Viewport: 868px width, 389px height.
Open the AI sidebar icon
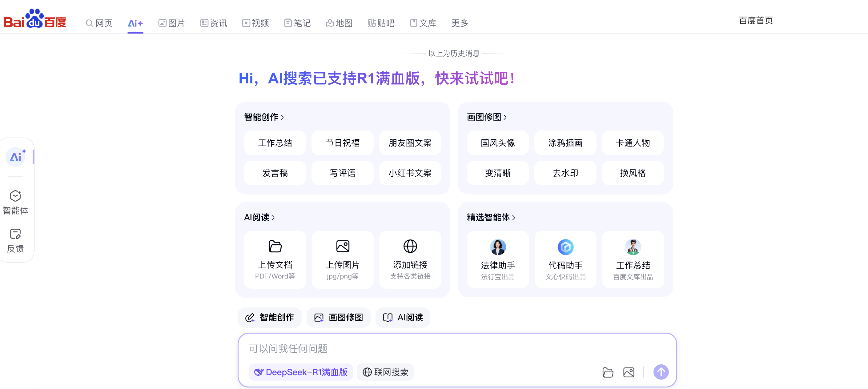click(x=16, y=157)
